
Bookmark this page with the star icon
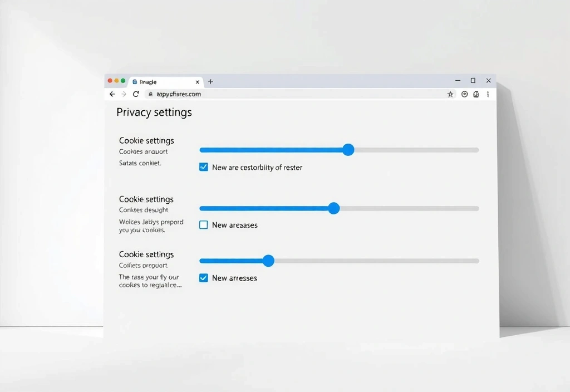(450, 94)
